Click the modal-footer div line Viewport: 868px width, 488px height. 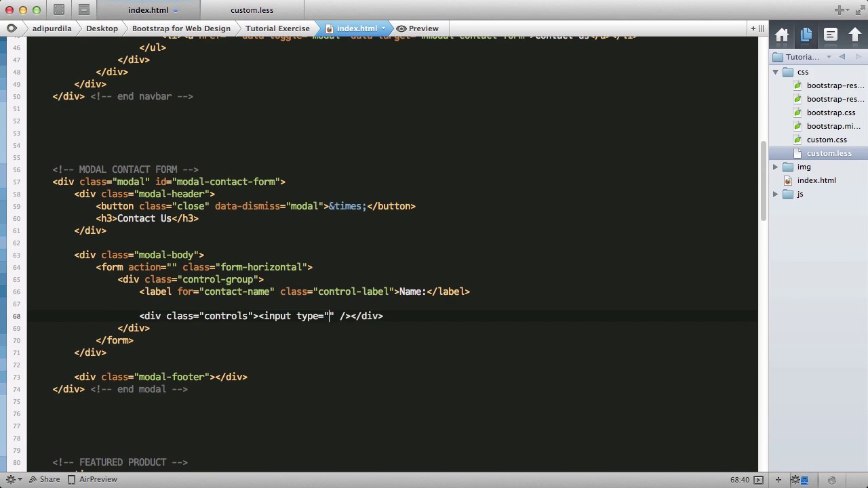pos(161,377)
